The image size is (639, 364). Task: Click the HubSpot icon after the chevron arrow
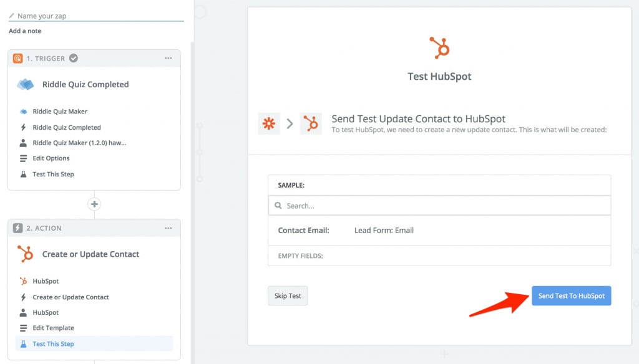[x=311, y=123]
